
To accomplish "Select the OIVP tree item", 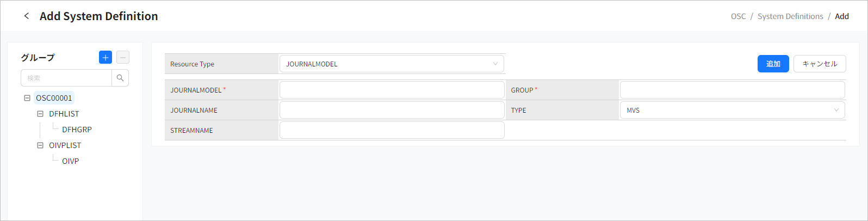I will point(71,161).
